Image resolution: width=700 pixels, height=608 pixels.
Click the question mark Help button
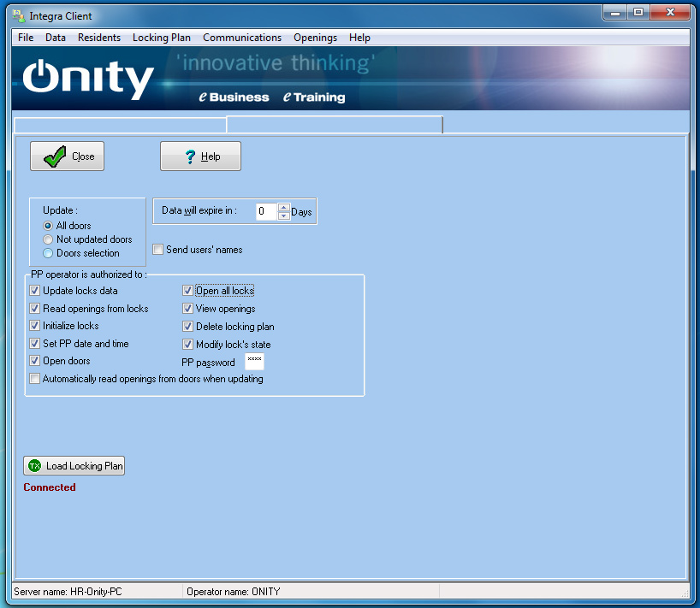point(200,156)
